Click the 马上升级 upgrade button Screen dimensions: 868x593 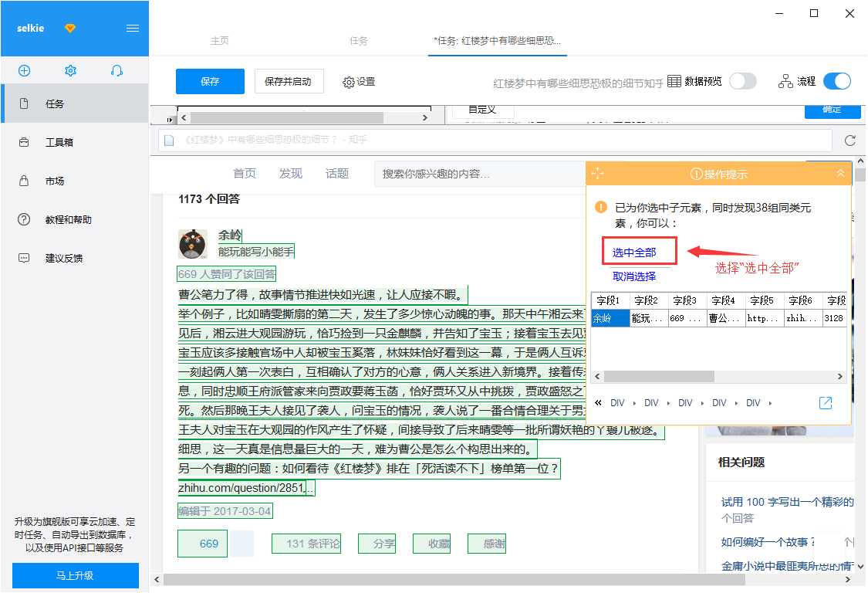(x=76, y=575)
